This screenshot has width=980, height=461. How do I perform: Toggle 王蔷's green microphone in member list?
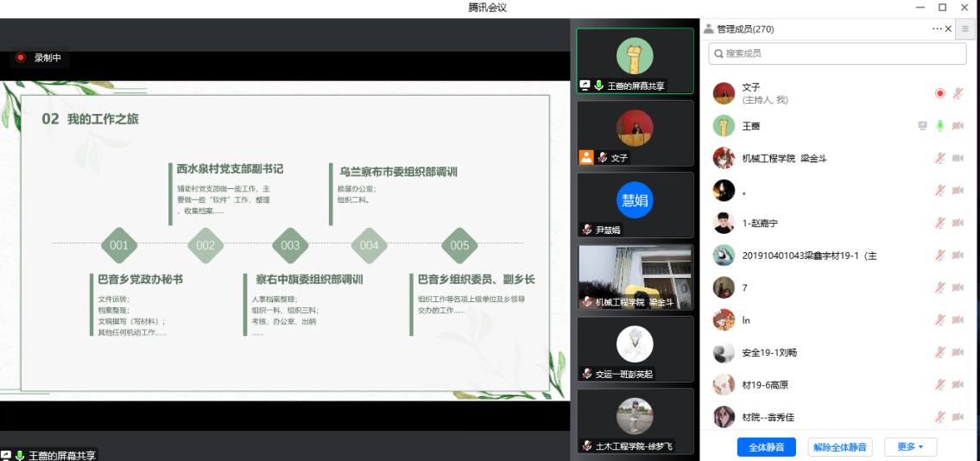click(940, 126)
